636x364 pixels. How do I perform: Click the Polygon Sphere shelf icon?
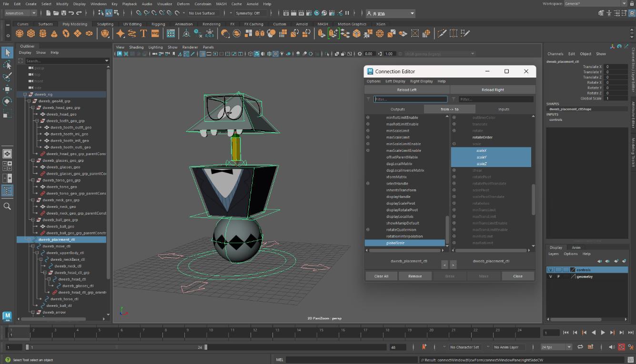pyautogui.click(x=20, y=33)
